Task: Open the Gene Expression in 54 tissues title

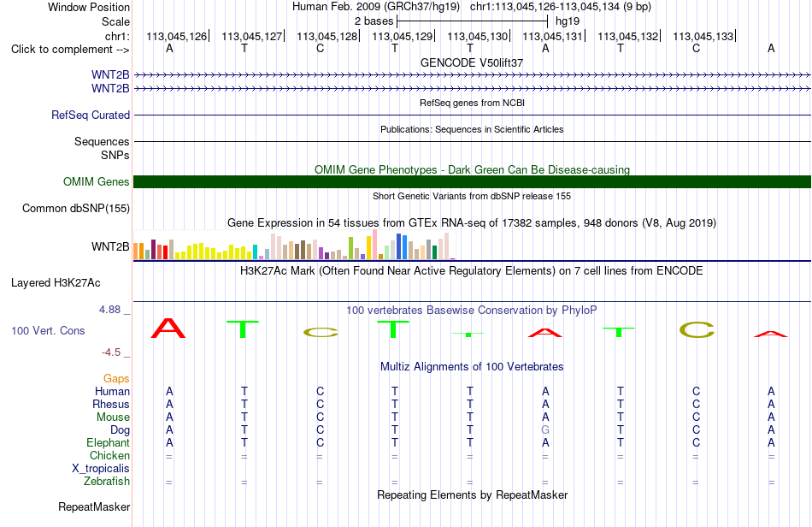Action: (472, 222)
